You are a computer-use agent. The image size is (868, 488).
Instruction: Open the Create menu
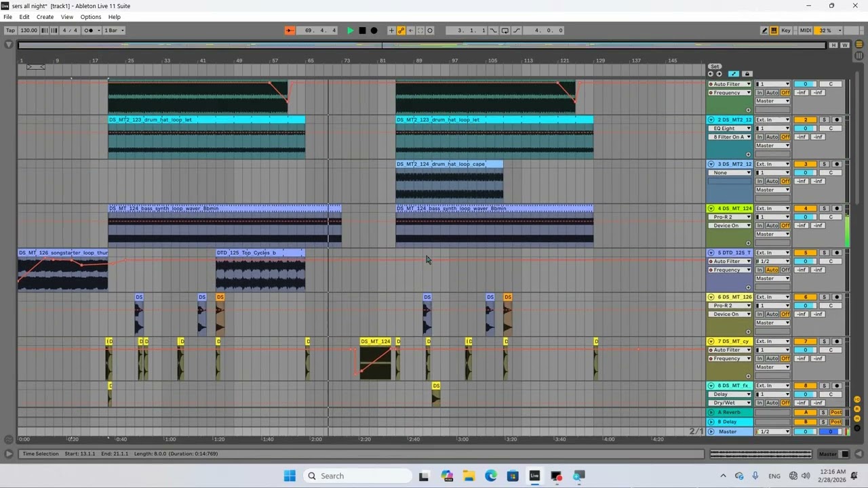pyautogui.click(x=45, y=17)
